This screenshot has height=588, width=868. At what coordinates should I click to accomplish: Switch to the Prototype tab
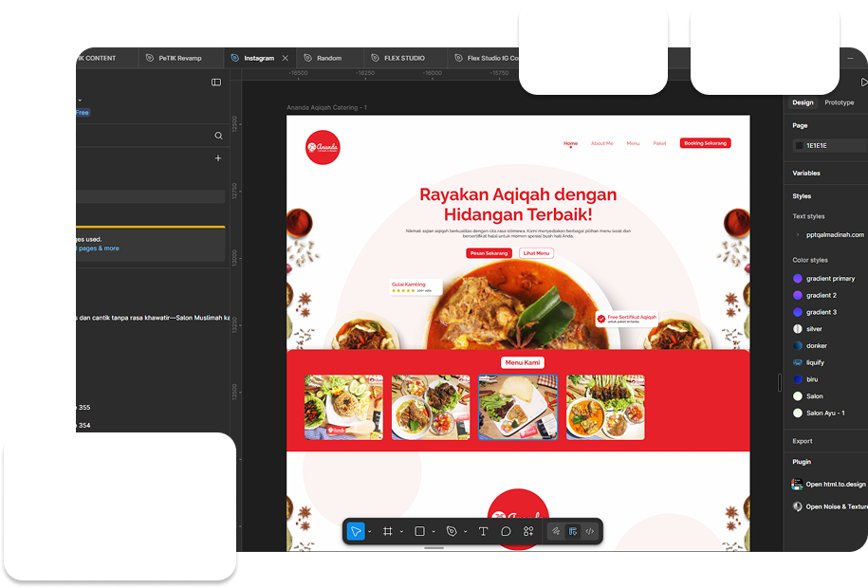click(839, 102)
